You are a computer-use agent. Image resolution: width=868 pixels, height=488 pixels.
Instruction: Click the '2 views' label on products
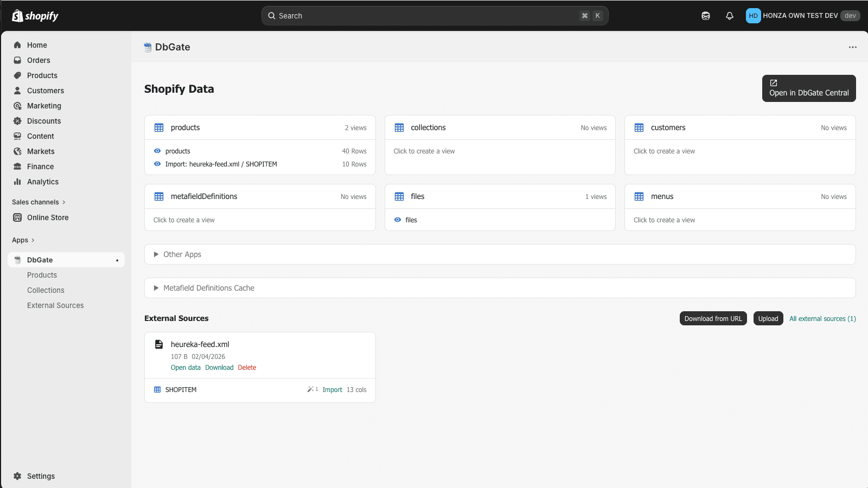coord(356,128)
